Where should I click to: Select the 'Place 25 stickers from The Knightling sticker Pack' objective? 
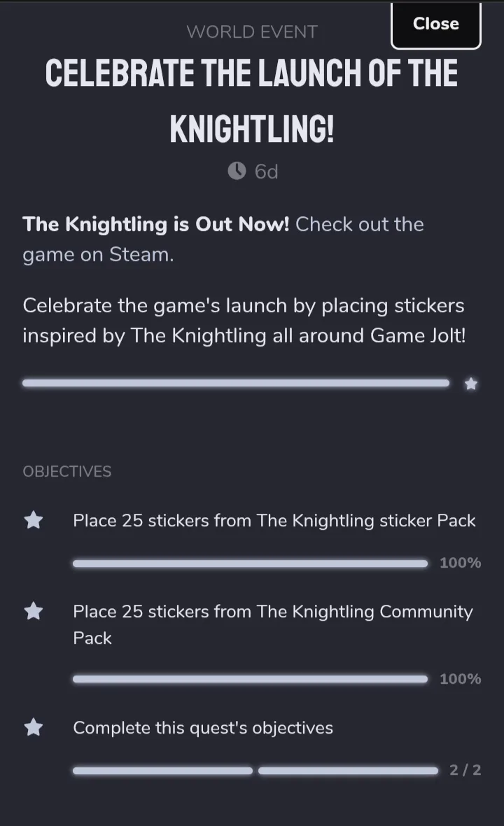coord(274,521)
